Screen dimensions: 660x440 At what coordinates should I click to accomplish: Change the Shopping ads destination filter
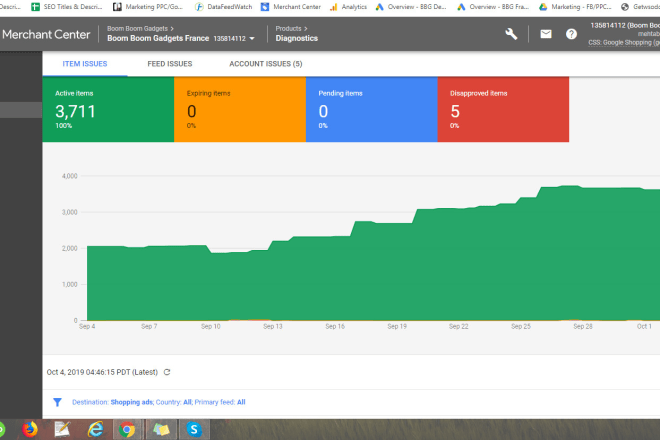[132, 402]
